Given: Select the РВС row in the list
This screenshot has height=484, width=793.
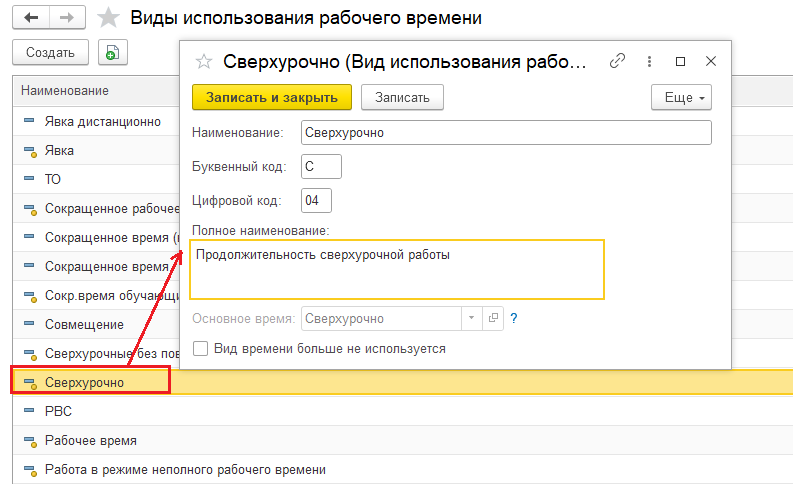Looking at the screenshot, I should click(x=59, y=411).
